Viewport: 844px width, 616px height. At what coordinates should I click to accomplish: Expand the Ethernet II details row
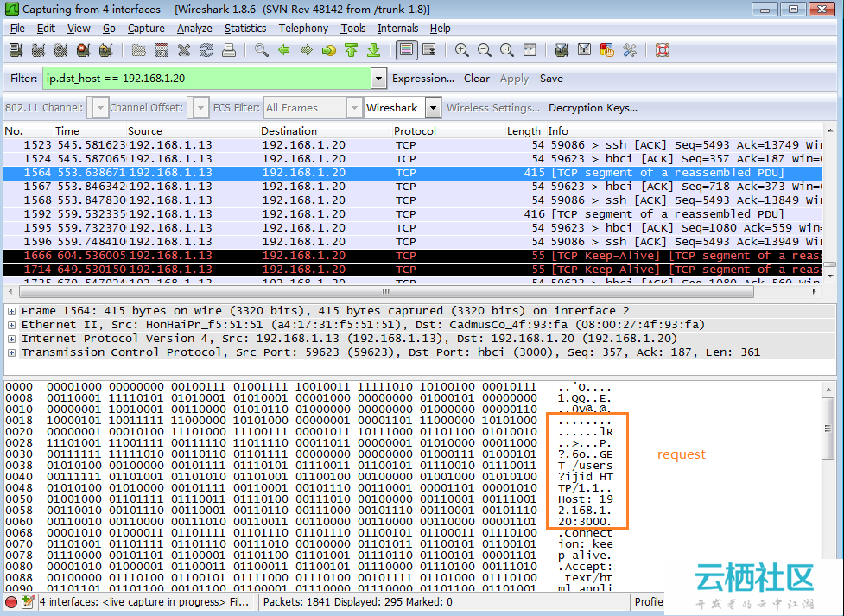pos(11,325)
